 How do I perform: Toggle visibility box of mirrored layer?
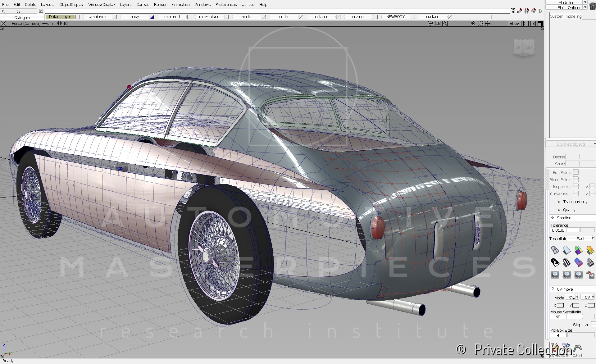point(189,17)
